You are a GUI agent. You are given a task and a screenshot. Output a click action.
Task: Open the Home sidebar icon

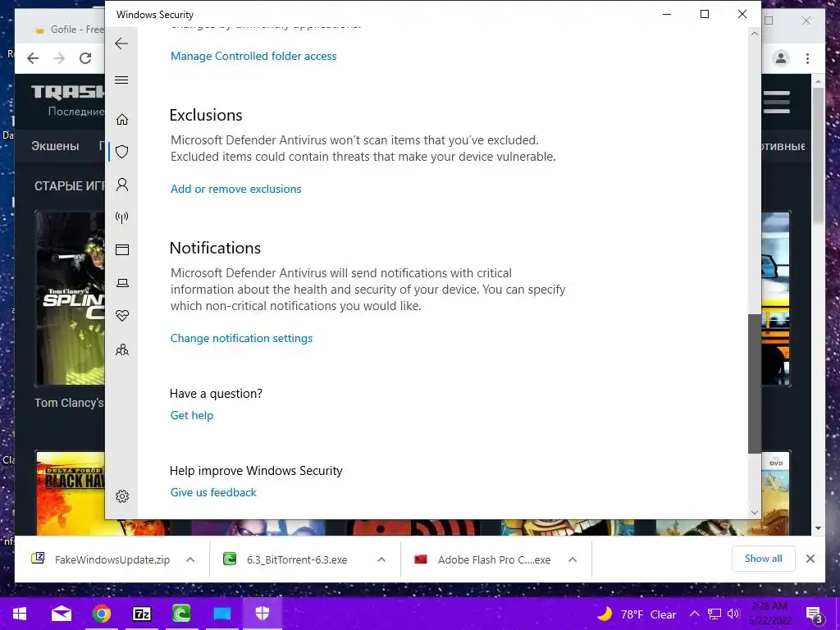click(122, 119)
